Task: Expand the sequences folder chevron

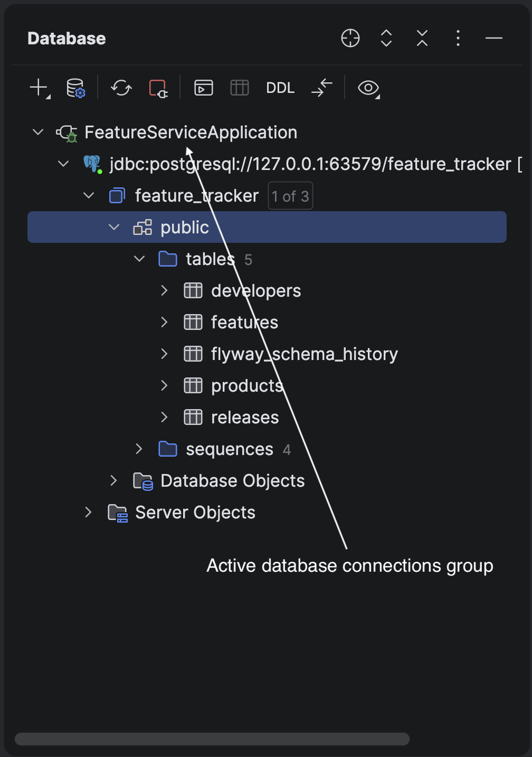Action: click(x=139, y=449)
